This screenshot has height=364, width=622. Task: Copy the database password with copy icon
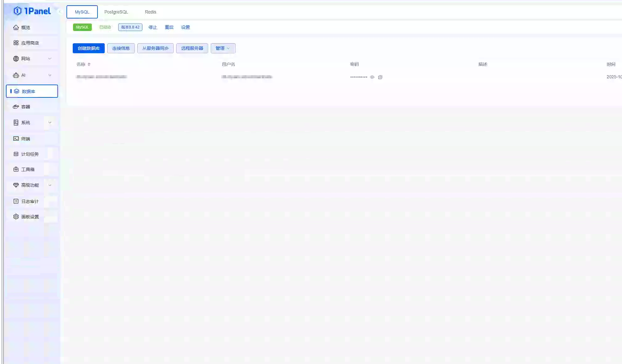tap(380, 77)
